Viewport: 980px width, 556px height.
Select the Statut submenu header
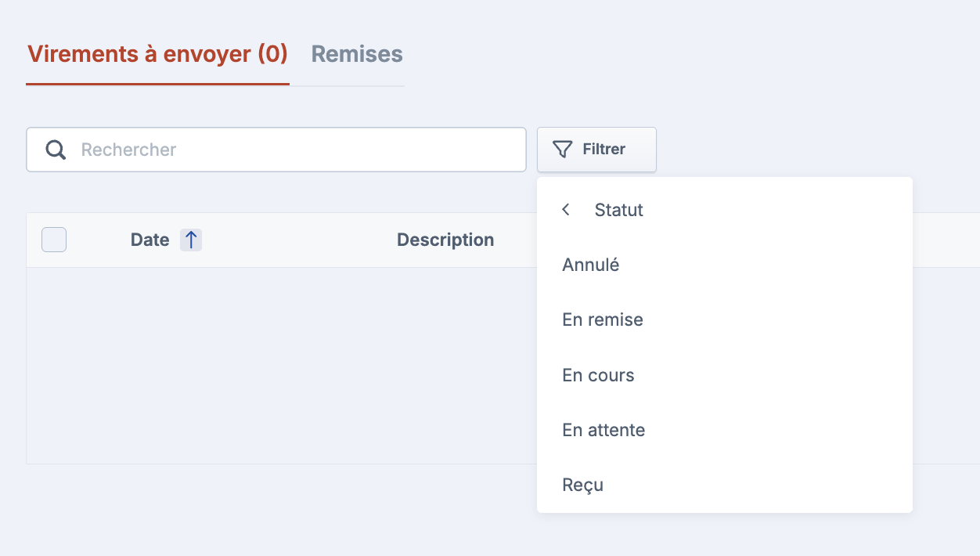point(618,210)
